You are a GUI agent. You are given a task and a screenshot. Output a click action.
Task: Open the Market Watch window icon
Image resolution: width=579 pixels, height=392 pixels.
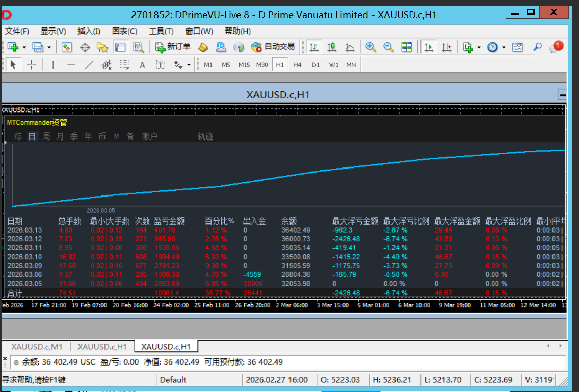click(66, 47)
